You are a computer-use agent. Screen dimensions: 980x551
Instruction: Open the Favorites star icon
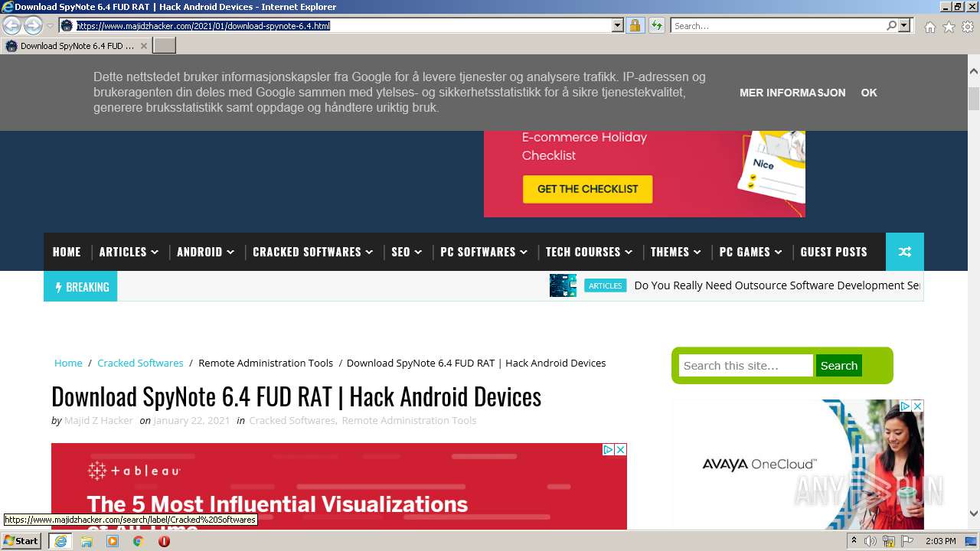[x=949, y=27]
